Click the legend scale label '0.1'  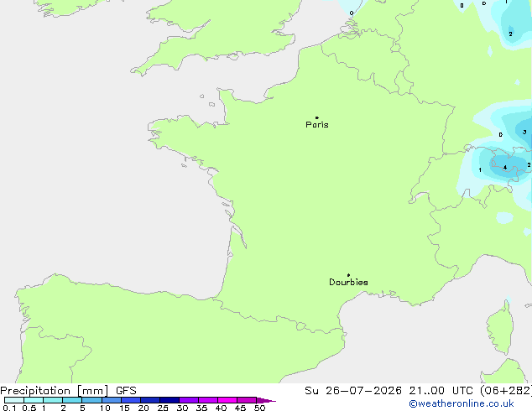point(9,408)
